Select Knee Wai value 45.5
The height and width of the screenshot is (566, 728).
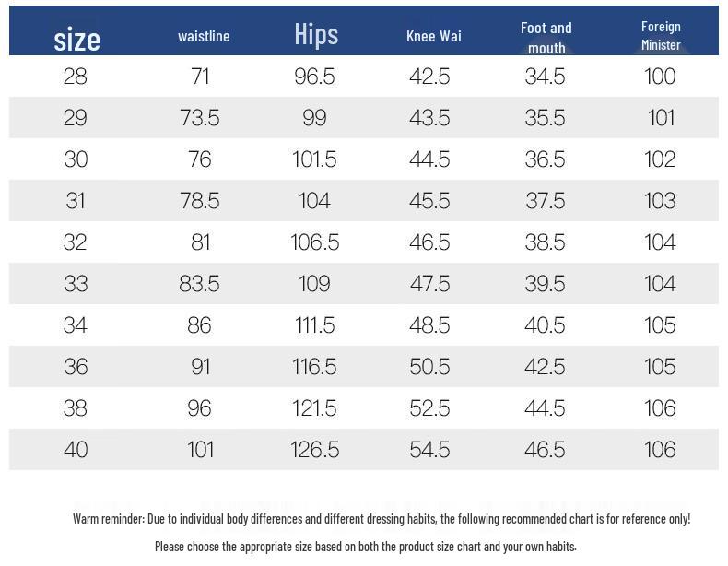429,201
